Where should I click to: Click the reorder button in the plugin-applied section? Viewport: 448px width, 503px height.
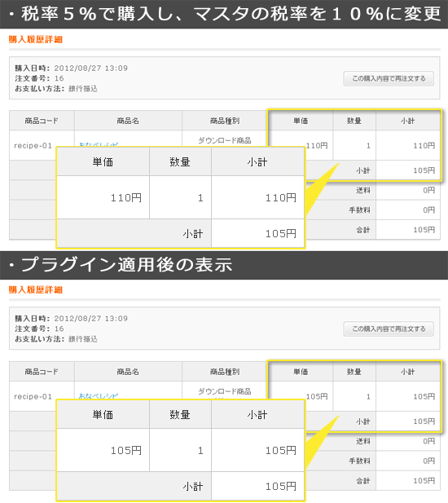(389, 329)
